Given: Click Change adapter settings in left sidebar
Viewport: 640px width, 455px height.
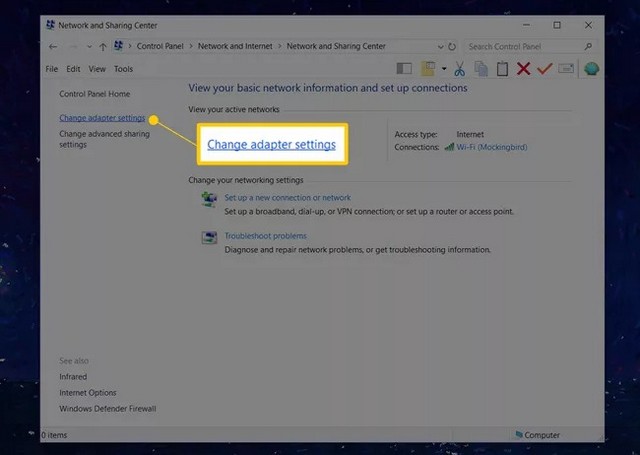Looking at the screenshot, I should 102,118.
